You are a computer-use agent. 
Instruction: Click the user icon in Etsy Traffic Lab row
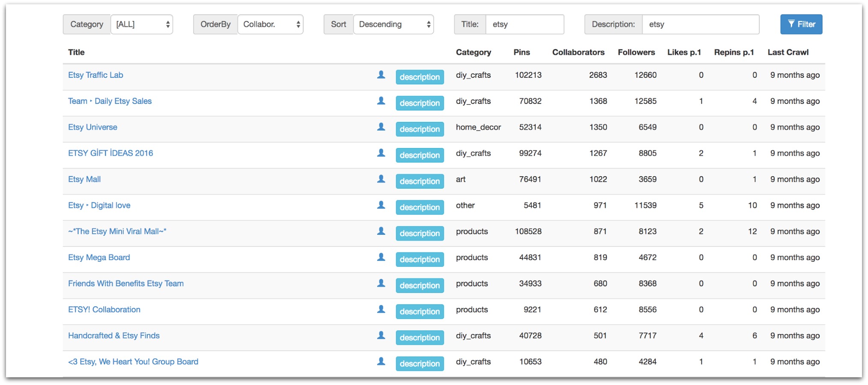coord(381,75)
